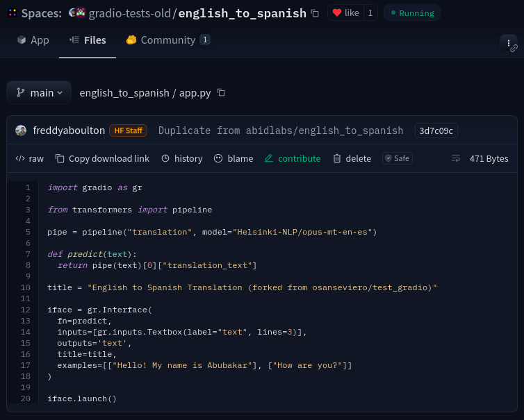
Task: Open the english_to_spanish folder breadcrumb
Action: pyautogui.click(x=124, y=92)
